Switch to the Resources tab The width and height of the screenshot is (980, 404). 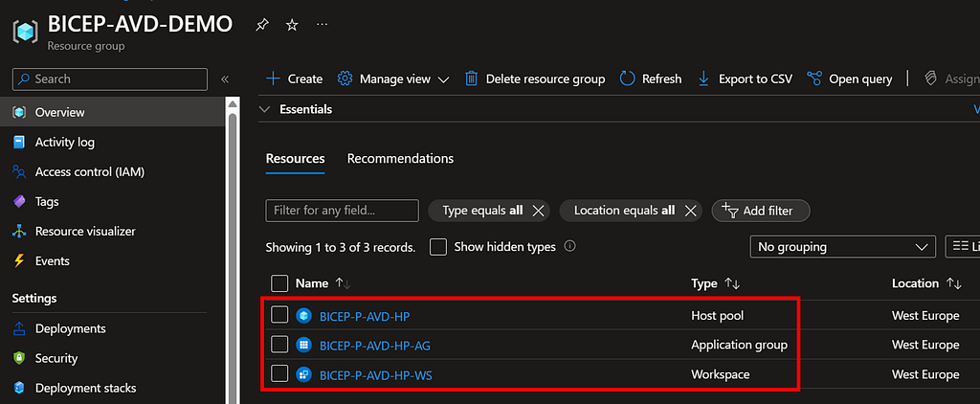click(295, 159)
